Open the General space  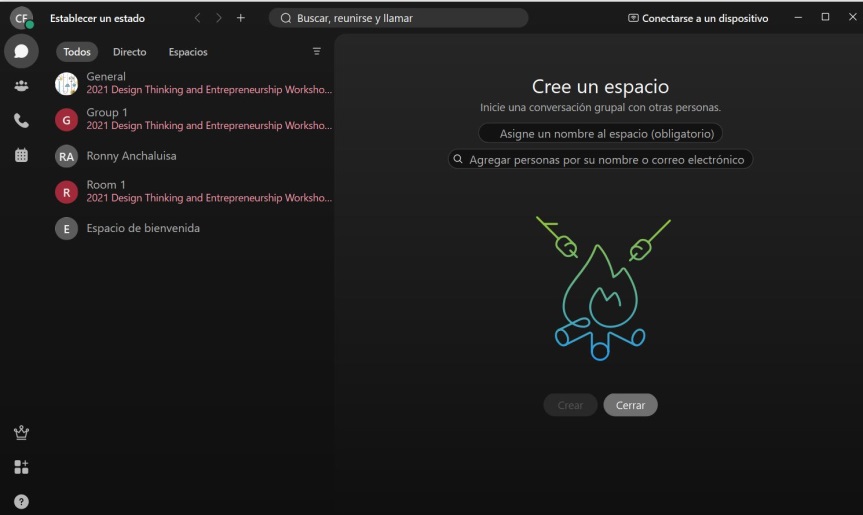[x=193, y=83]
